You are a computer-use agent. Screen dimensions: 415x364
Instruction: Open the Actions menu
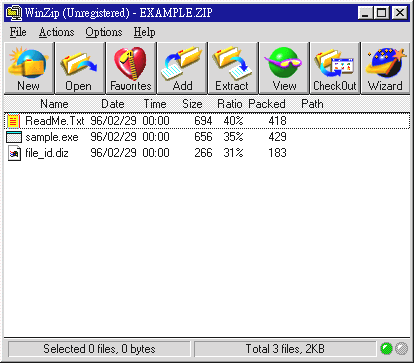[56, 32]
